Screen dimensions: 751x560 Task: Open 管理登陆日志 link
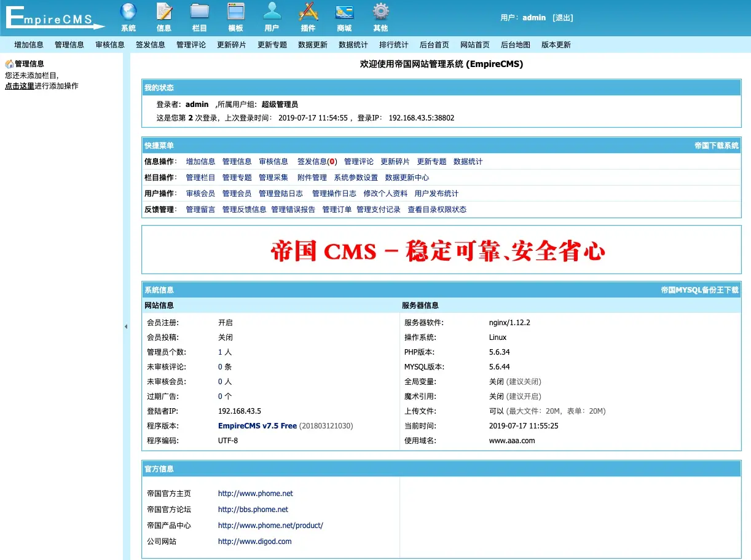tap(281, 194)
